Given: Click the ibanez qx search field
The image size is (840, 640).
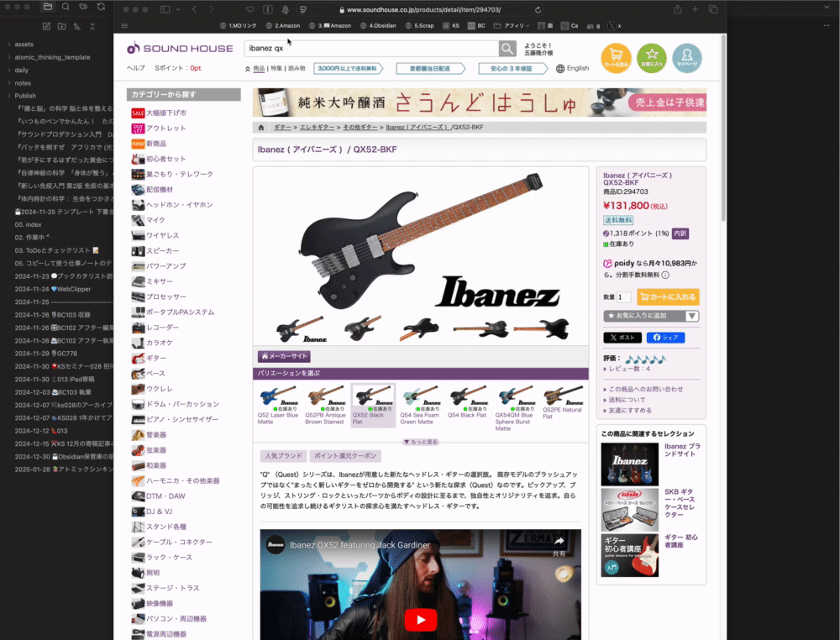Looking at the screenshot, I should (x=371, y=49).
